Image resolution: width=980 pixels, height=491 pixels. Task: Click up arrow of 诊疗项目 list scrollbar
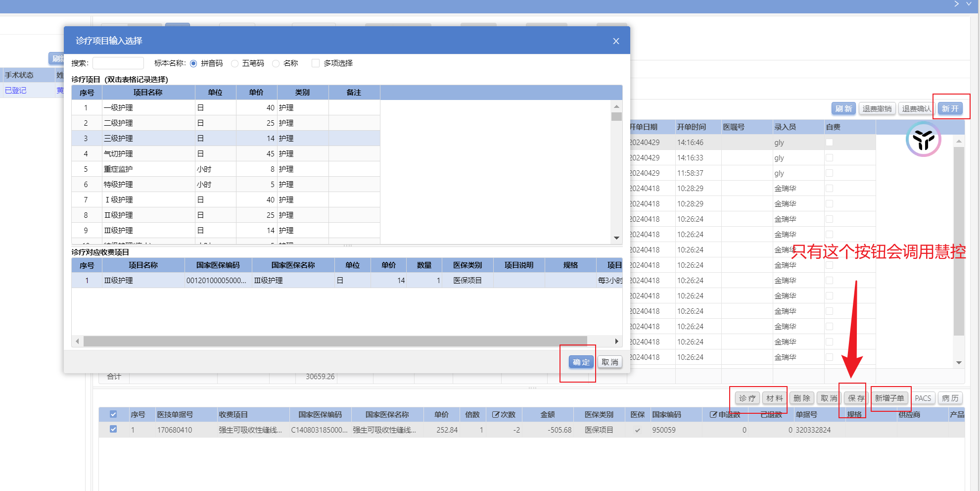click(x=616, y=106)
